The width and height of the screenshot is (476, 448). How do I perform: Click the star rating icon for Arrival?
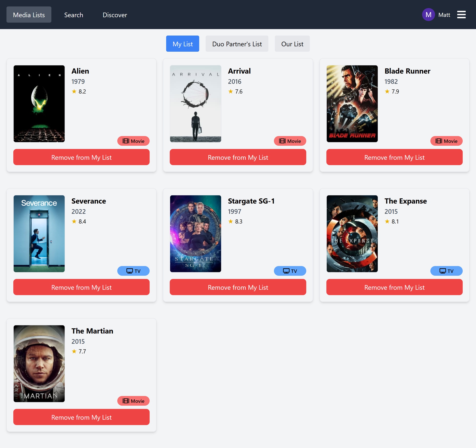tap(231, 91)
